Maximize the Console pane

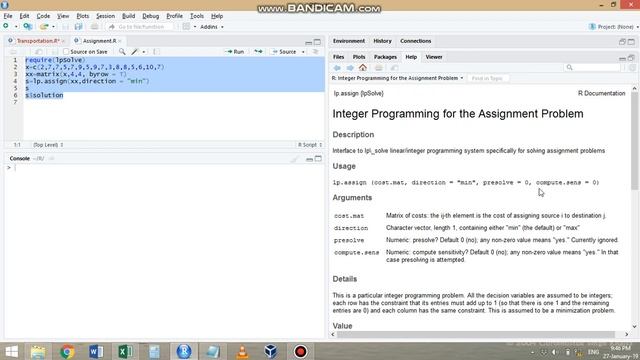pos(318,159)
